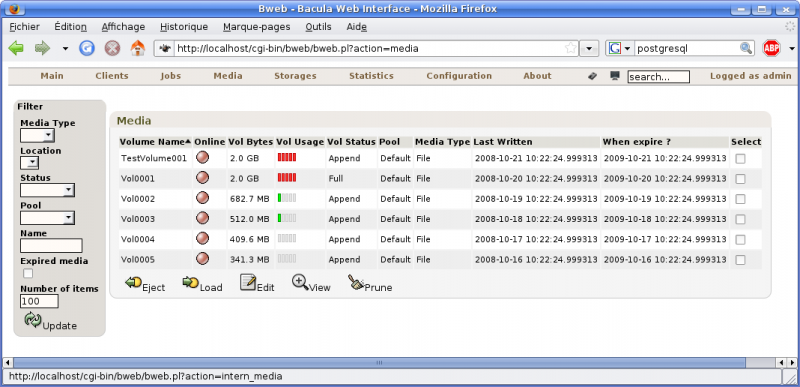Click the horizontal scrollbar thumb

click(x=379, y=363)
